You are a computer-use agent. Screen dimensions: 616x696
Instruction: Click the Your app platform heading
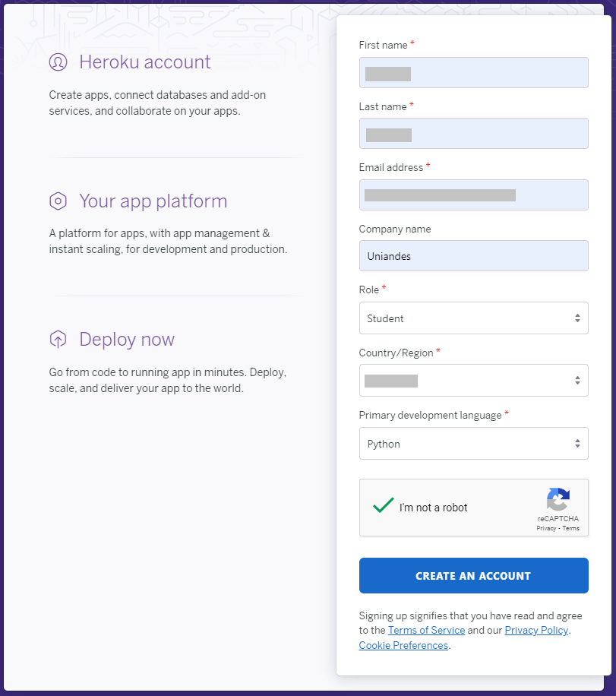tap(153, 201)
